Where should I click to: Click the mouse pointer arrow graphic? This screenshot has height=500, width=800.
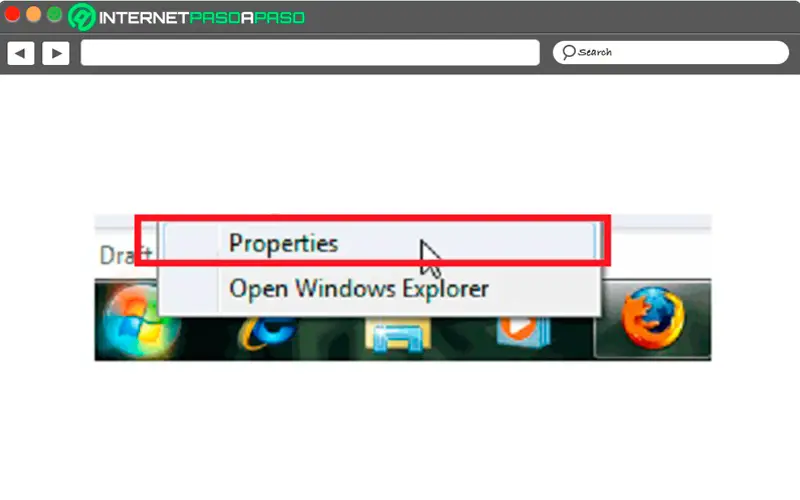pos(430,259)
